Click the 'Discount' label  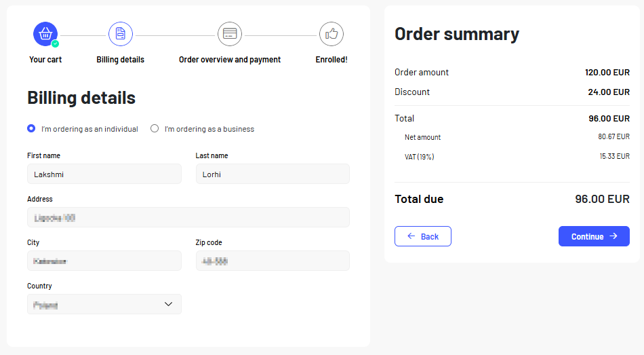coord(412,92)
